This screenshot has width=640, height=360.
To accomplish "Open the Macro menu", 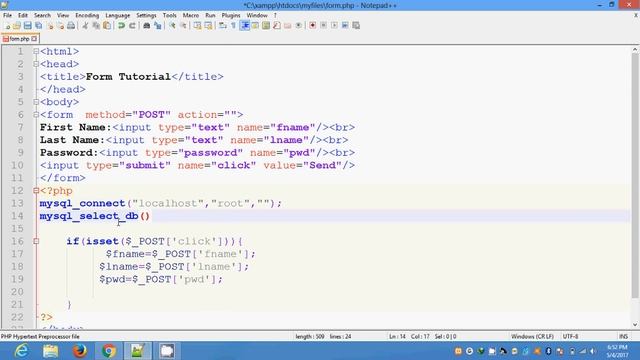I will point(191,16).
